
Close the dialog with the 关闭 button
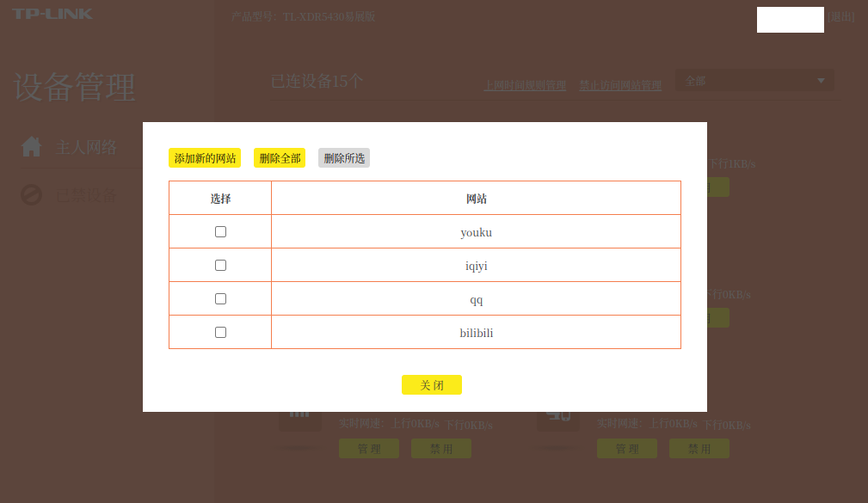pos(432,385)
